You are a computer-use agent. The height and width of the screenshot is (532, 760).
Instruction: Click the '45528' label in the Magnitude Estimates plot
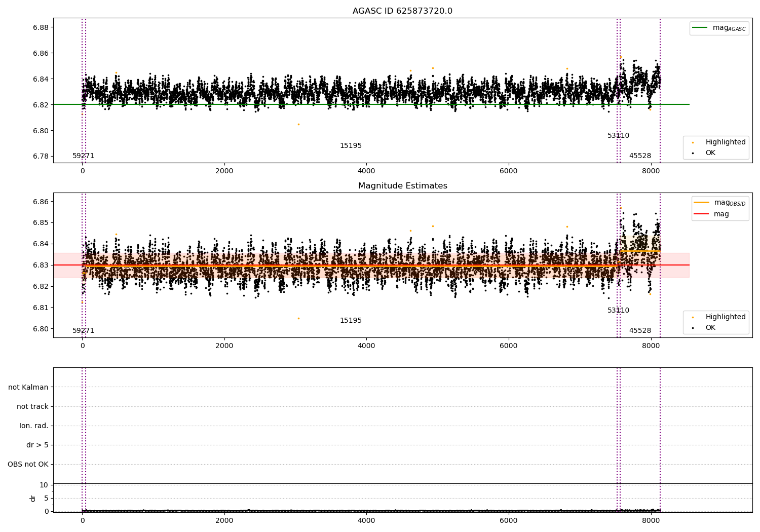pos(640,331)
